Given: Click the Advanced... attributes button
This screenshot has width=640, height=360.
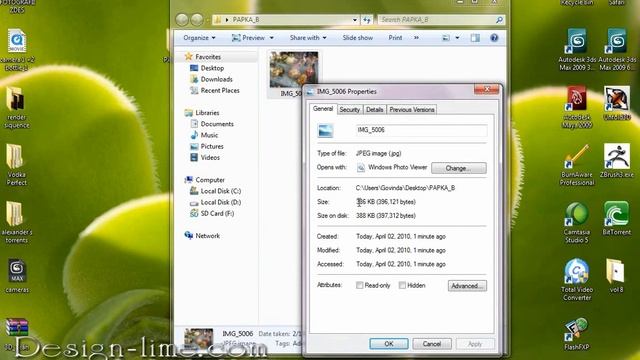Looking at the screenshot, I should click(x=467, y=286).
